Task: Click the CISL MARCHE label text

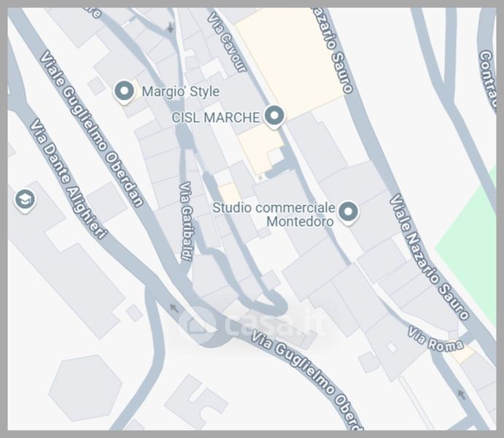Action: 215,118
